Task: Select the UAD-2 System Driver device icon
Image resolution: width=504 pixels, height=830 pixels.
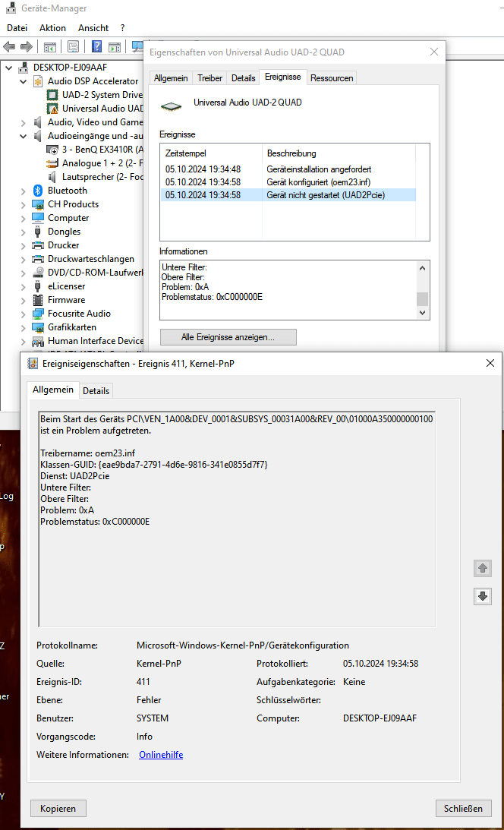Action: point(52,95)
